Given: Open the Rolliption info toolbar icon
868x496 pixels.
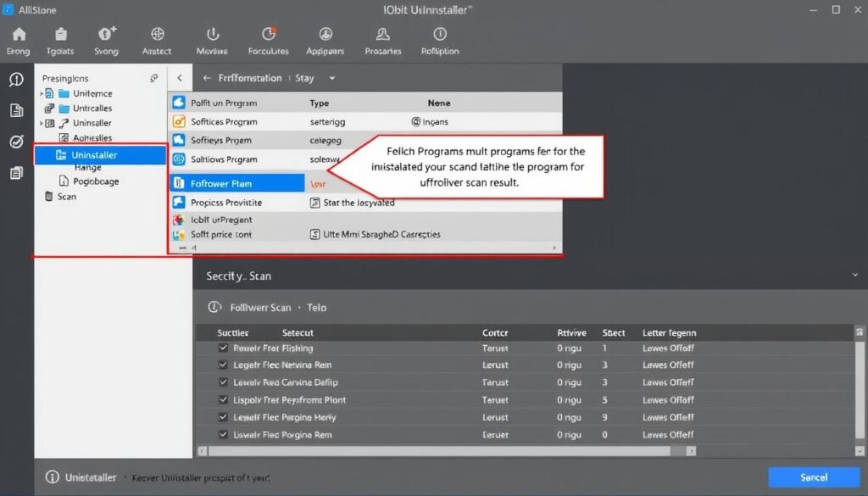Looking at the screenshot, I should click(x=440, y=41).
